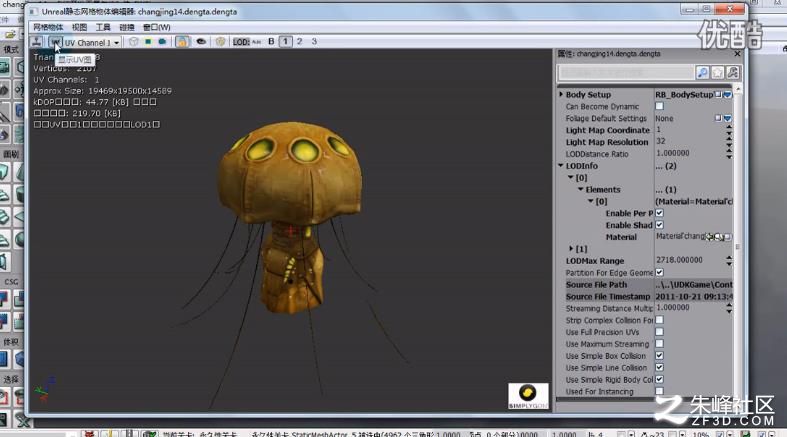Click Source File Path value
Screen dimensions: 787x437
694,284
